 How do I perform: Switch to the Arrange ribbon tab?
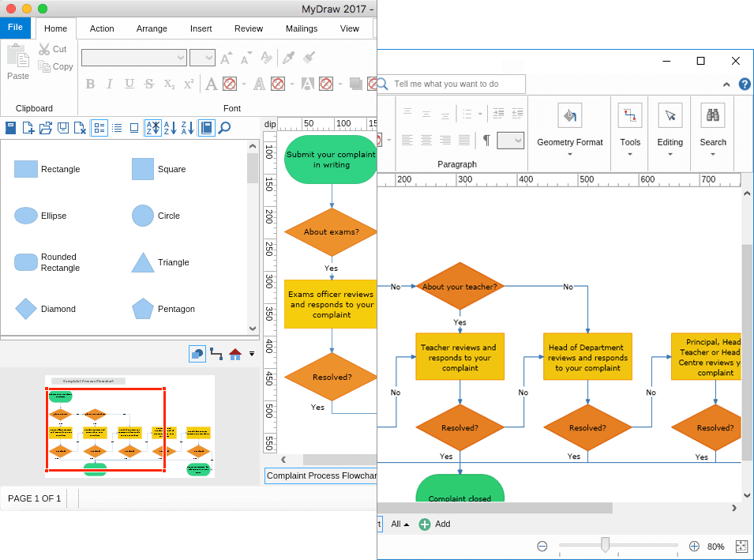click(x=152, y=29)
